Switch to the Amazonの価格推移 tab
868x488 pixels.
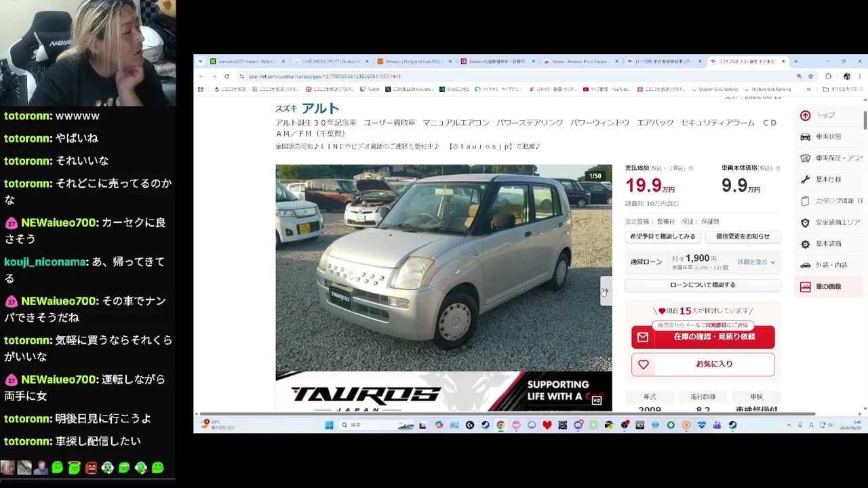pyautogui.click(x=497, y=61)
